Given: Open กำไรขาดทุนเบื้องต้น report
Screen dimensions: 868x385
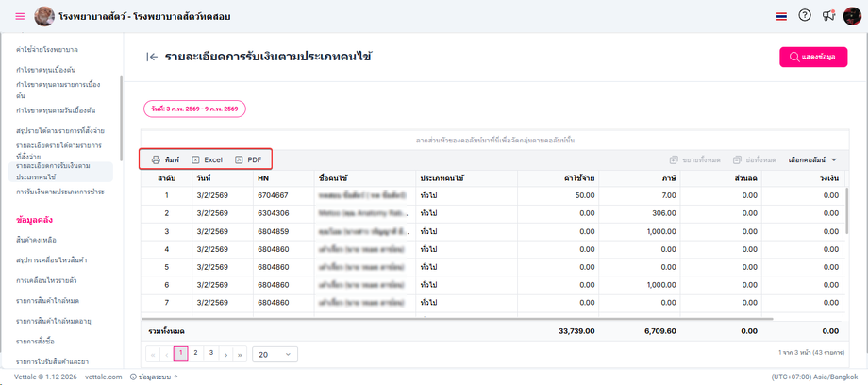Looking at the screenshot, I should 46,70.
